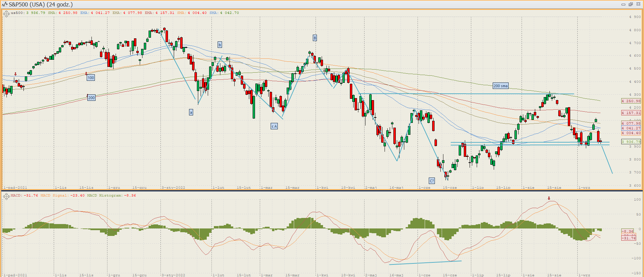Click the SMA 4 250.98 legend entry

(x=63, y=13)
